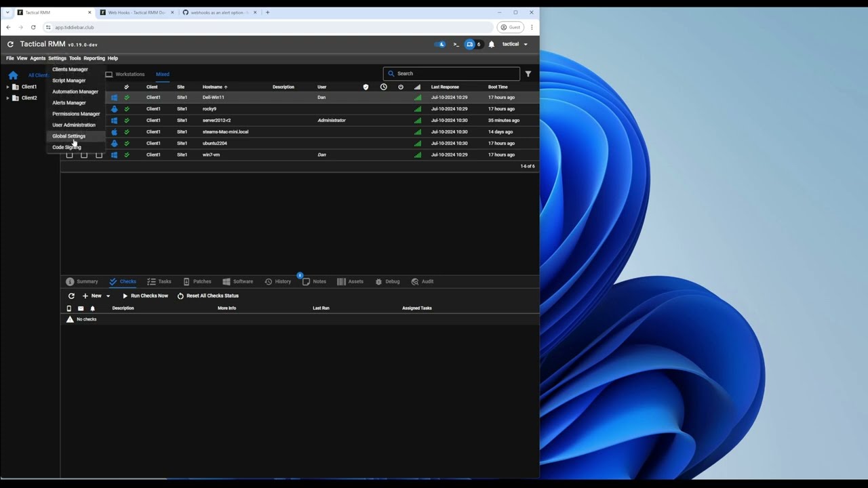Open the web terminal icon in header

coord(456,44)
